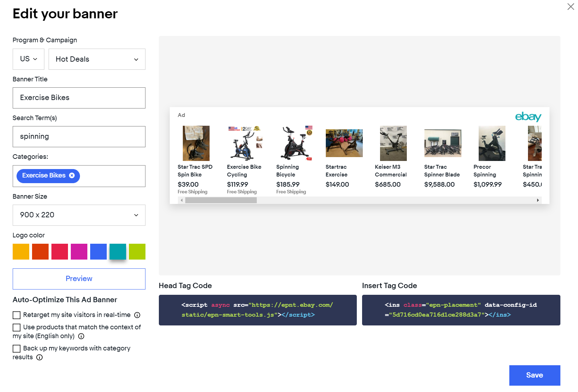Viewport: 578px width, 392px height.
Task: Open the Hot Deals campaign dropdown
Action: click(x=97, y=59)
